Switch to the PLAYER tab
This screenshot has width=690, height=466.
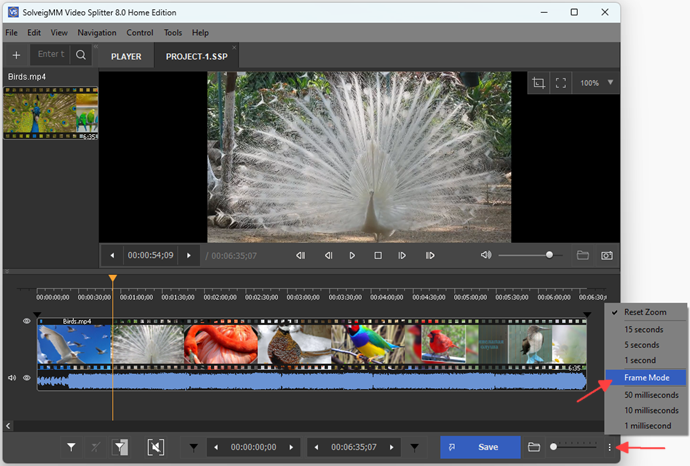click(x=126, y=57)
